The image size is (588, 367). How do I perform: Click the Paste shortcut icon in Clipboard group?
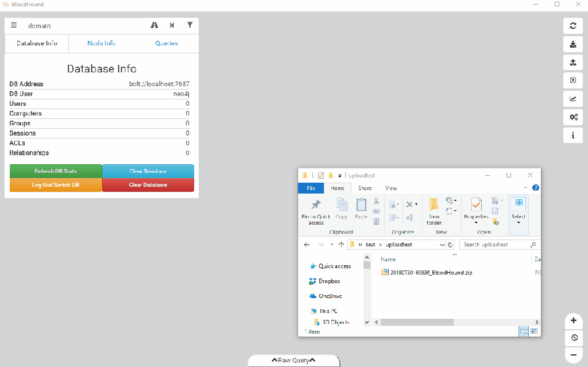click(x=377, y=221)
